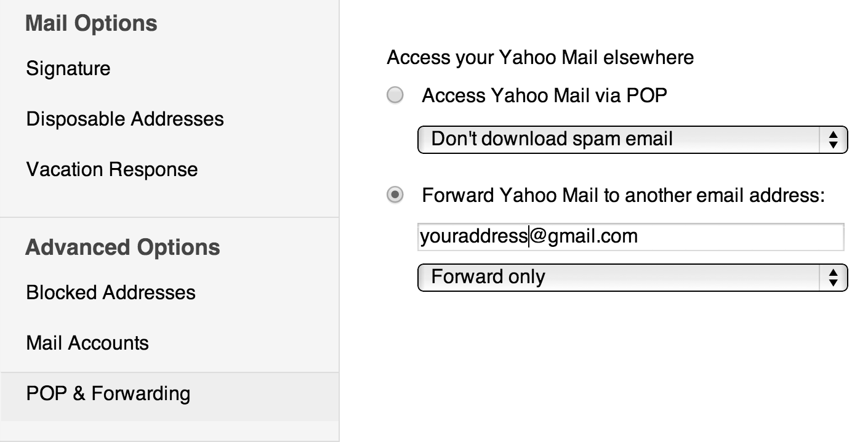The width and height of the screenshot is (868, 442).
Task: Open Vacation Response options
Action: [x=112, y=169]
